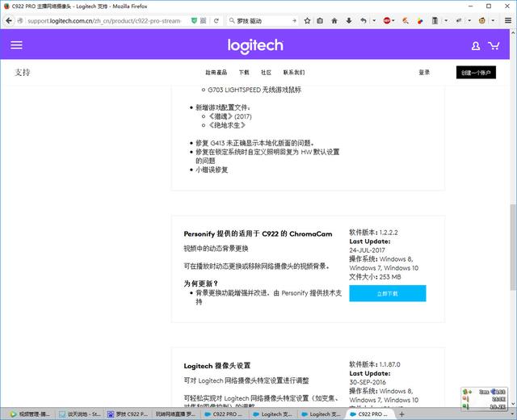Go back with the browser back arrow
The width and height of the screenshot is (517, 420).
tap(9, 21)
